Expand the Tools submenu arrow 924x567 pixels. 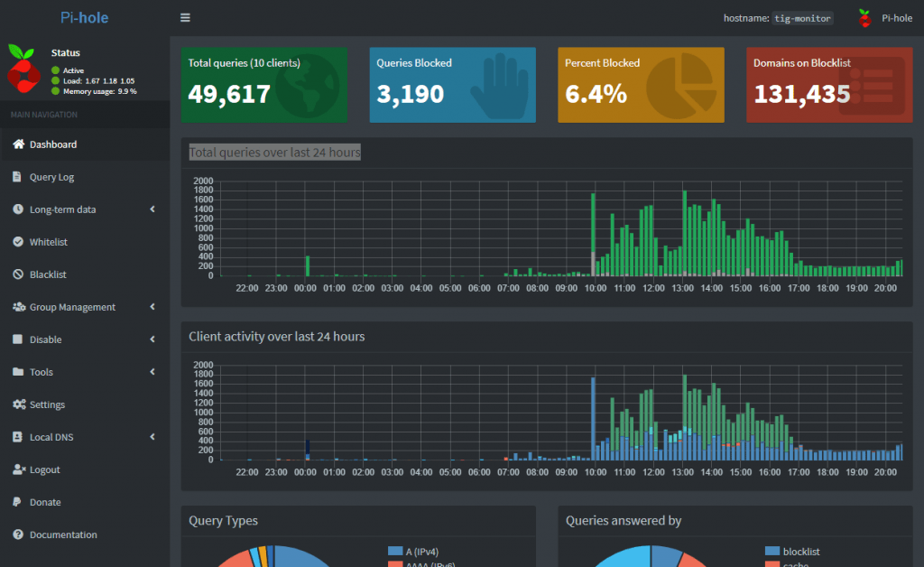[152, 371]
